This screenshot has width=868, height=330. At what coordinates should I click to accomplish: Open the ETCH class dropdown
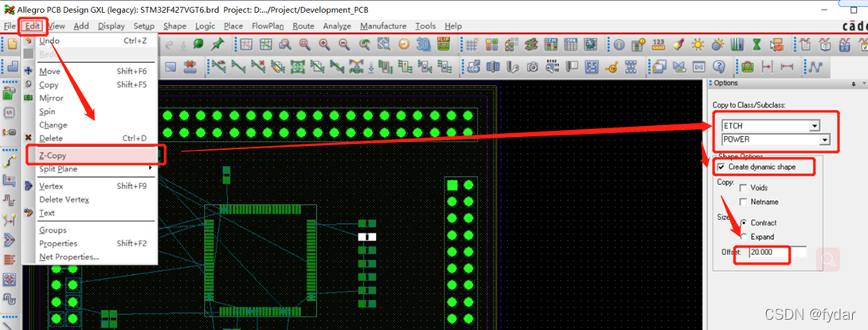click(814, 126)
